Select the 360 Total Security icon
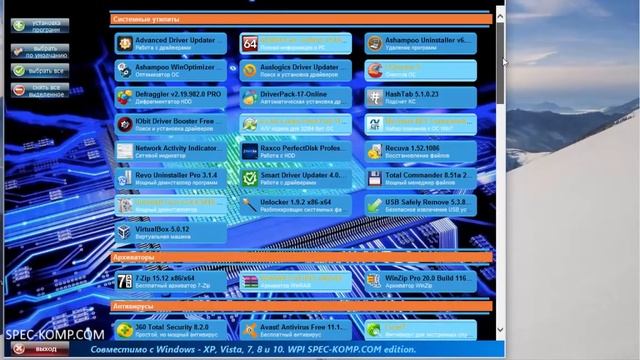 click(x=125, y=330)
